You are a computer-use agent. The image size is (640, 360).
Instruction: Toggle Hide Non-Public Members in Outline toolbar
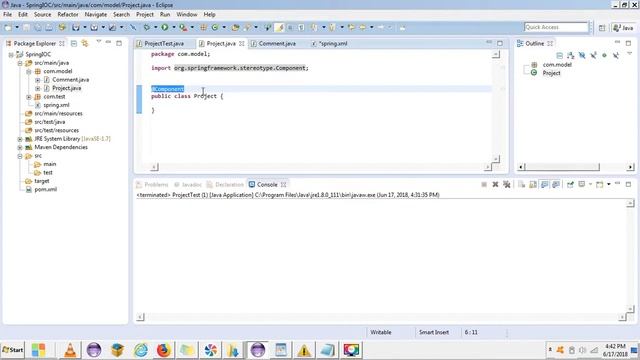pos(604,55)
